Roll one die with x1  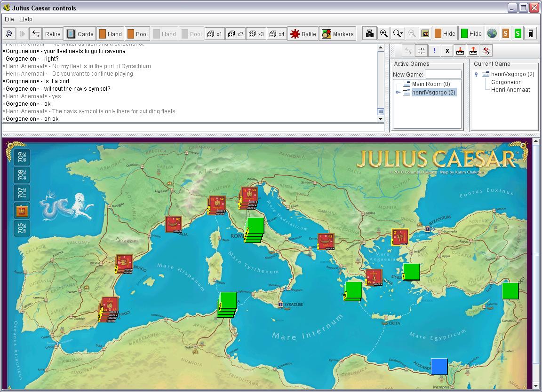(215, 34)
